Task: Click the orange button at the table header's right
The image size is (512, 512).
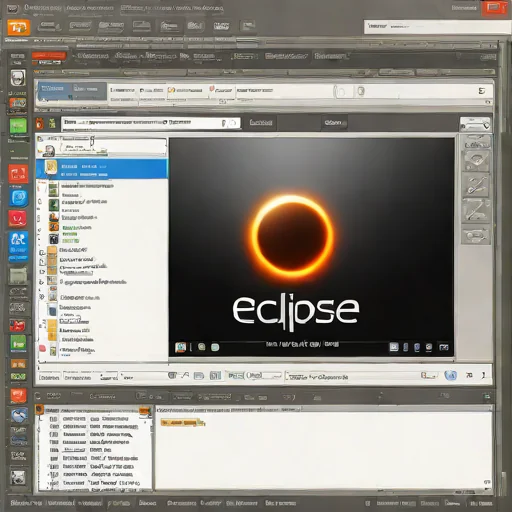Action: click(145, 411)
